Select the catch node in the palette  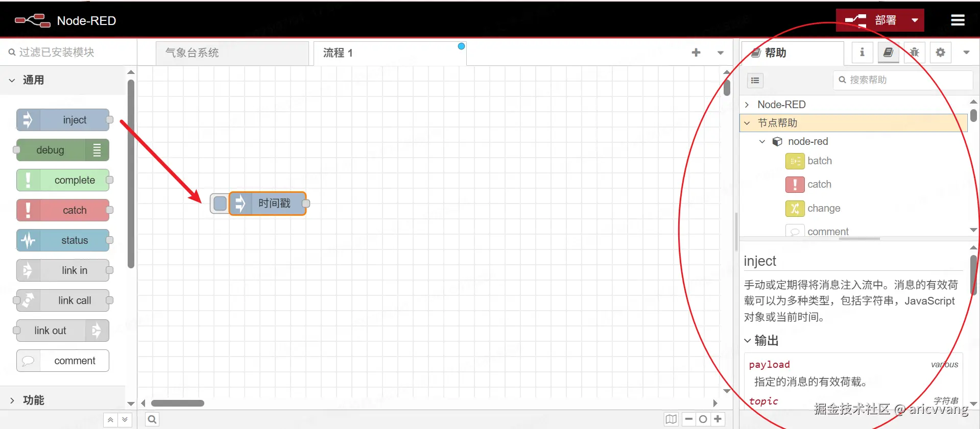pos(63,210)
